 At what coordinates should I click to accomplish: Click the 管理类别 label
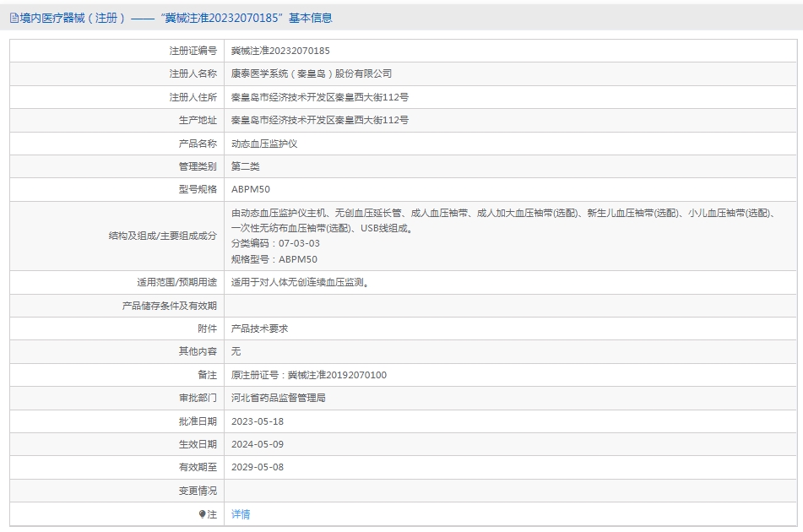(198, 166)
